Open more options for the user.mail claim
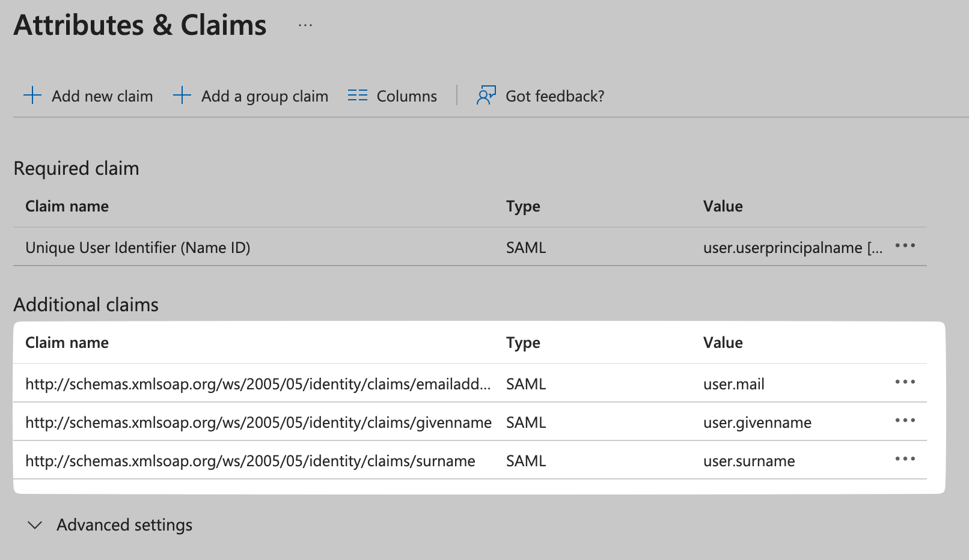This screenshot has width=969, height=560. tap(905, 382)
